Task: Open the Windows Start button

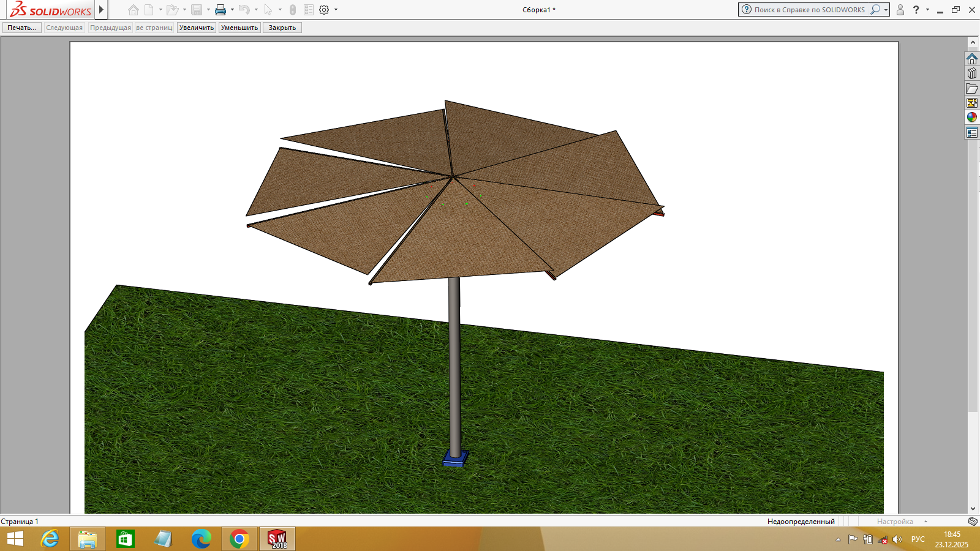Action: tap(15, 539)
